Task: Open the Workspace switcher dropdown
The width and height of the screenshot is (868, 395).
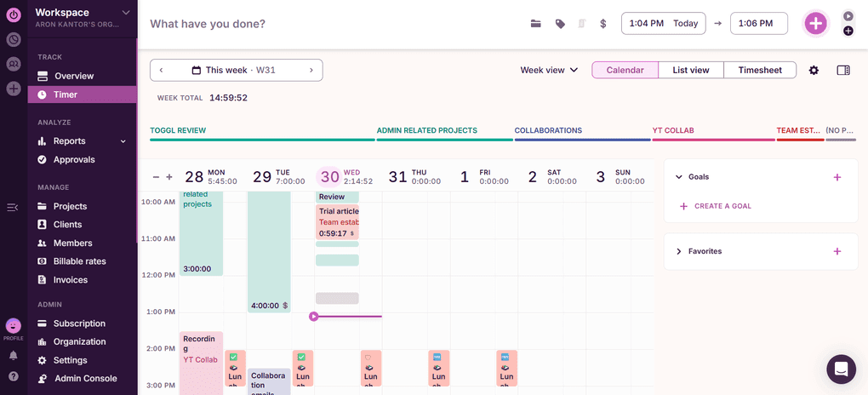Action: 126,12
